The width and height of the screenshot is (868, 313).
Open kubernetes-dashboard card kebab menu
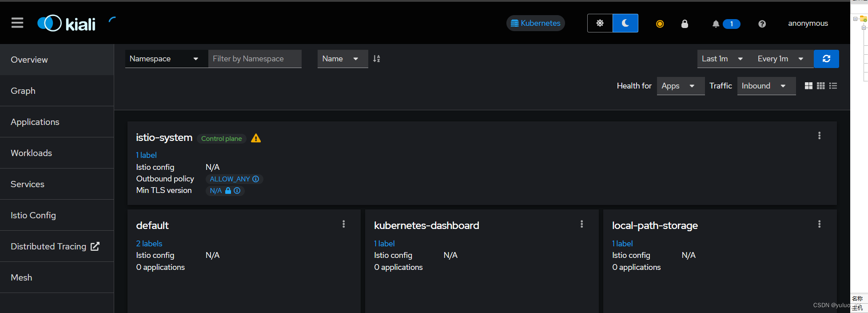581,224
